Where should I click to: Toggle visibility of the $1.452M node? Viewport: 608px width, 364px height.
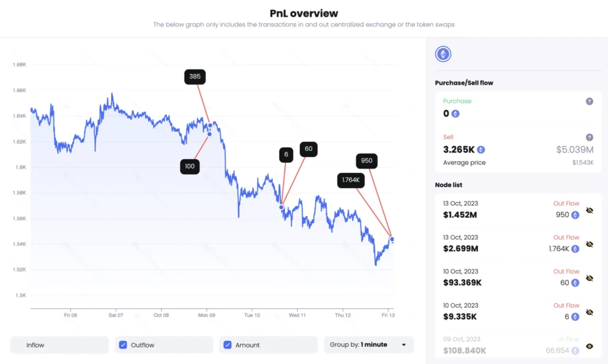coord(590,210)
